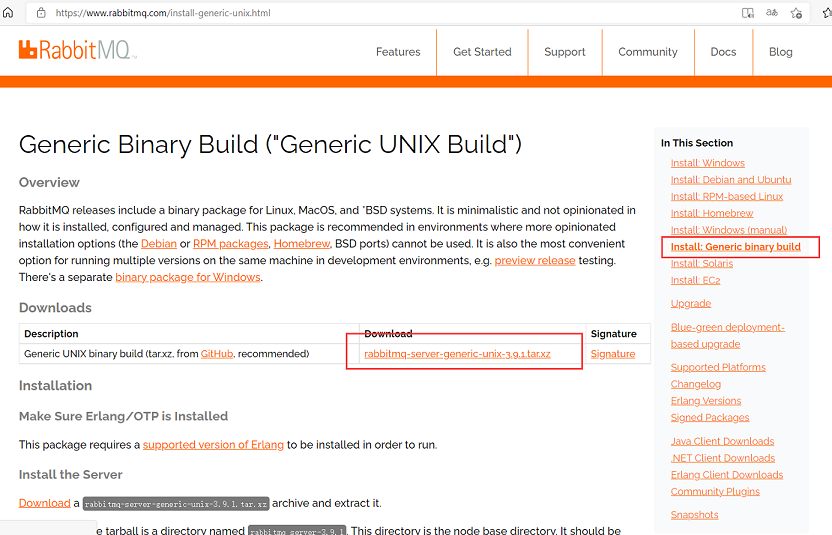Add page to favorites star icon
Image resolution: width=832 pixels, height=535 pixels.
pyautogui.click(x=796, y=13)
